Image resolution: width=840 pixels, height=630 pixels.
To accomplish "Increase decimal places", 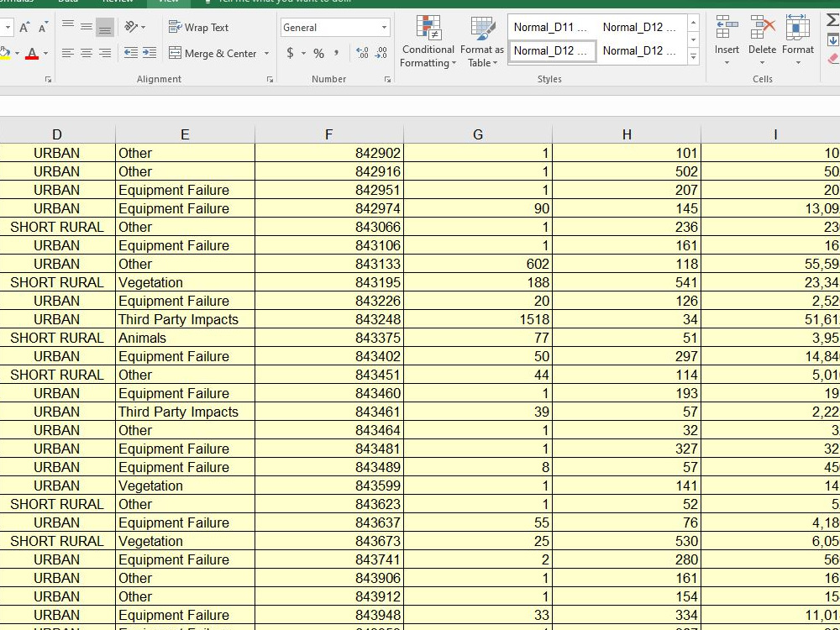I will coord(363,53).
